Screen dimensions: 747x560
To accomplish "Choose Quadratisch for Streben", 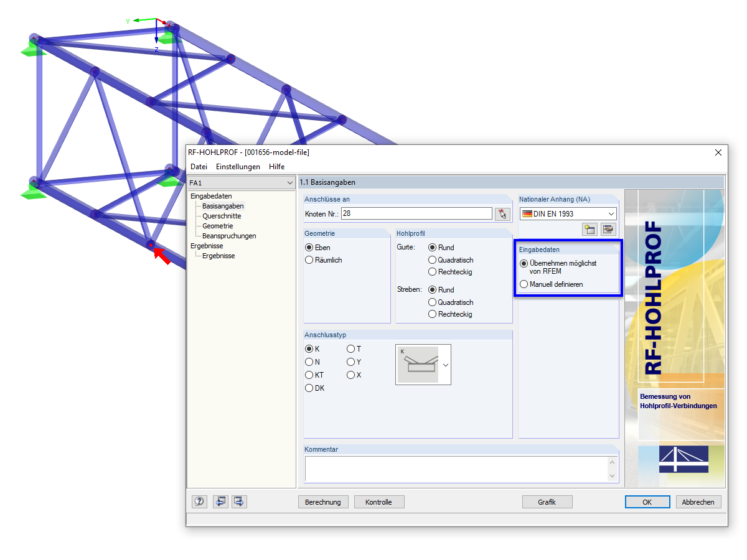I will click(432, 302).
